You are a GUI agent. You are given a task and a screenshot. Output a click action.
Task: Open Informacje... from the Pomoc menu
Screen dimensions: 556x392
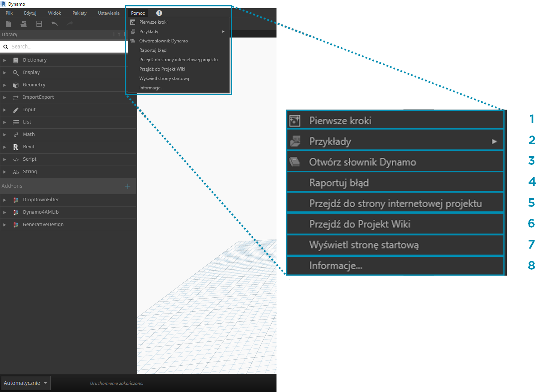pyautogui.click(x=179, y=88)
